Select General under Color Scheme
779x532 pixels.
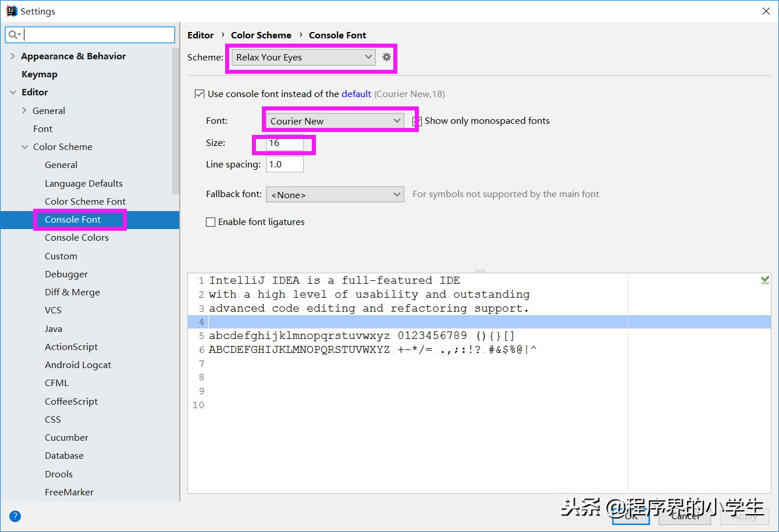pos(61,165)
